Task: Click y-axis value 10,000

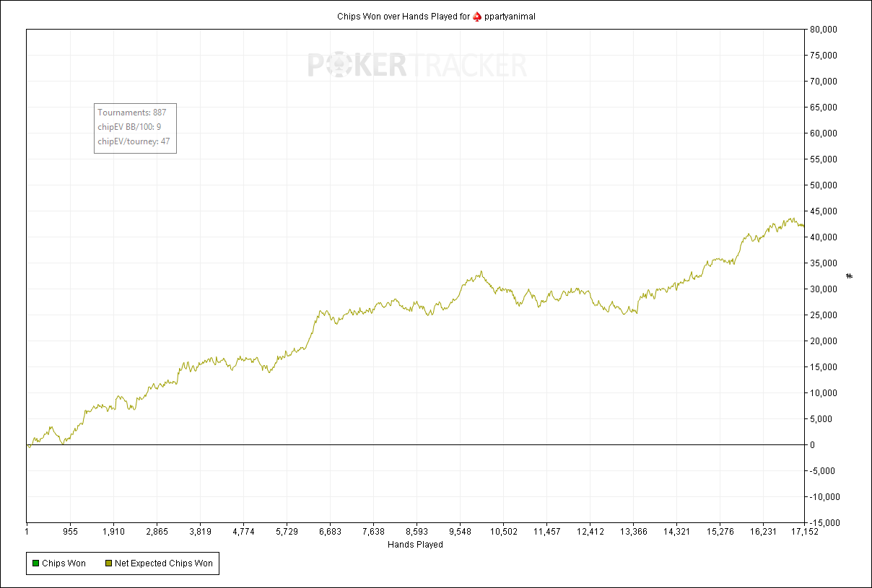Action: point(823,393)
